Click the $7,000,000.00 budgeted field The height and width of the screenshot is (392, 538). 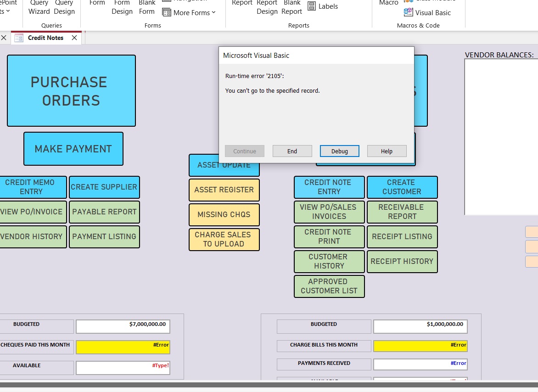point(123,326)
